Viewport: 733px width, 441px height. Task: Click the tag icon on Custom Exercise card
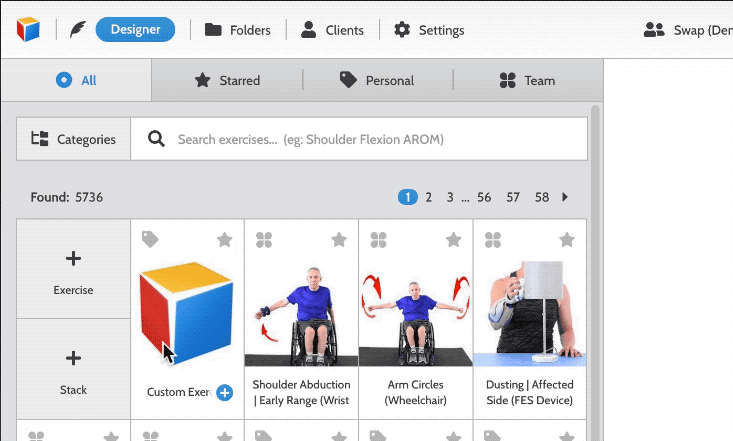pyautogui.click(x=150, y=239)
